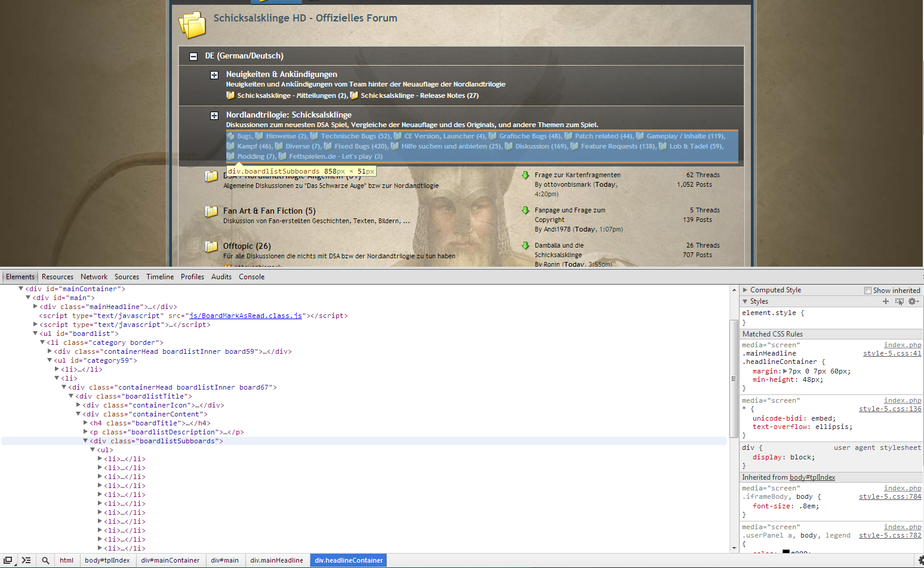Open the Fan Art & Fan Fiction (5) forum
Viewport: 924px width, 568px height.
tap(269, 211)
